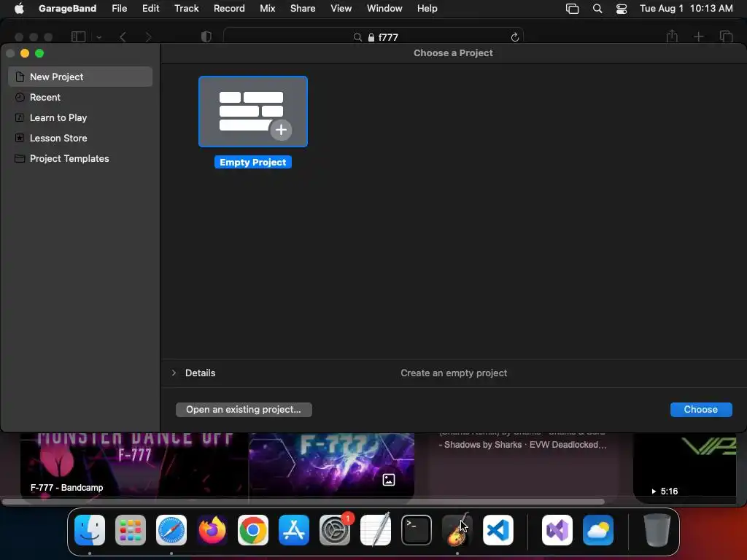Open Trash from the Dock
Screen dimensions: 747x560
click(657, 530)
